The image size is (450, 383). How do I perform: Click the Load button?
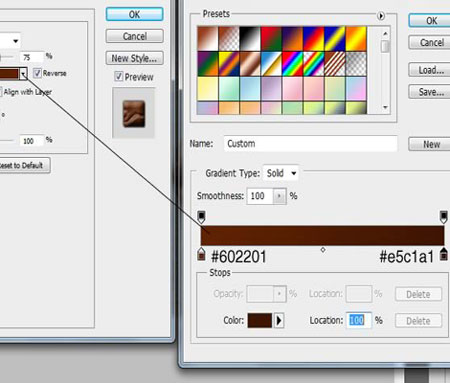(x=431, y=70)
